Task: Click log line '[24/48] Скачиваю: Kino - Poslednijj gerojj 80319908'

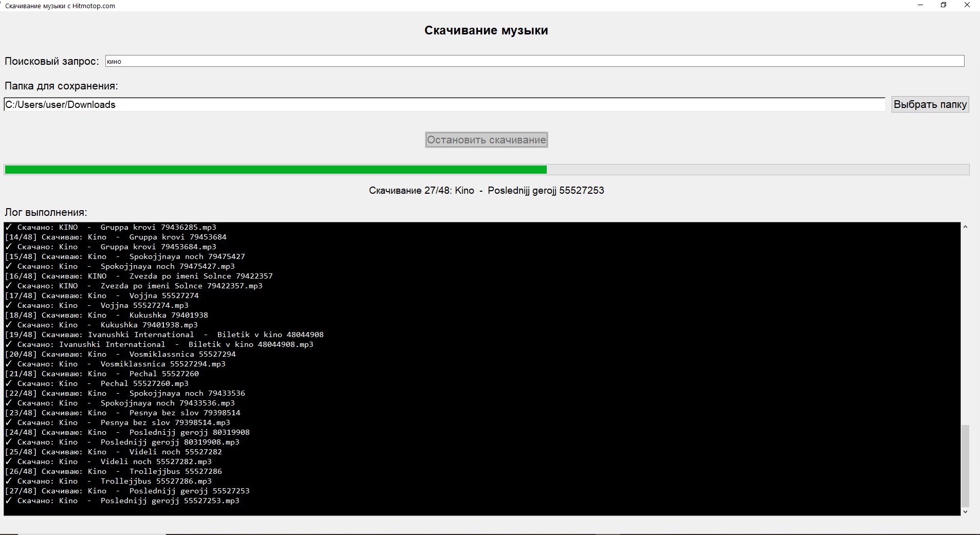Action: 127,432
